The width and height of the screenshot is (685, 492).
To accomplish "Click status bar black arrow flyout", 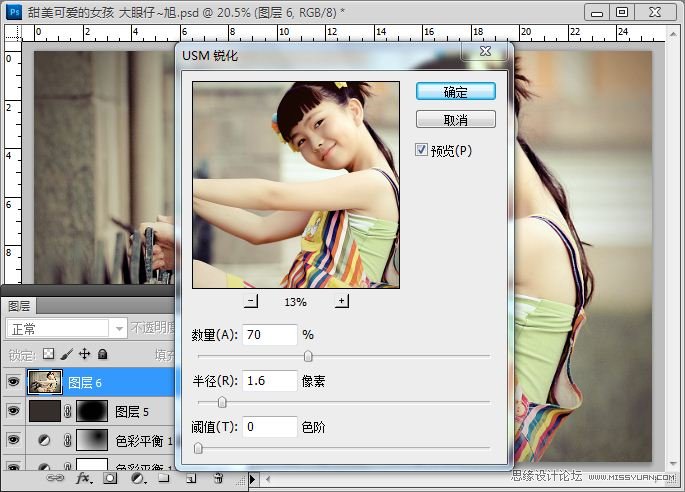I will point(253,479).
